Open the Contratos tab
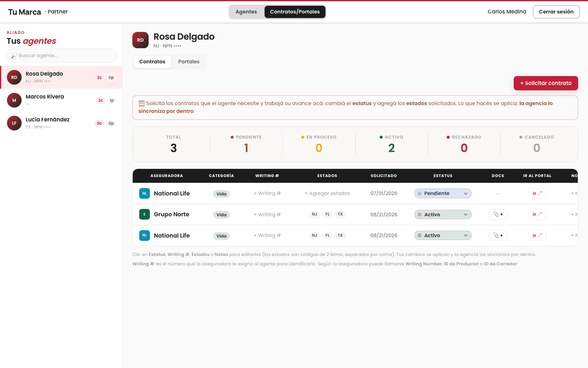 [152, 62]
